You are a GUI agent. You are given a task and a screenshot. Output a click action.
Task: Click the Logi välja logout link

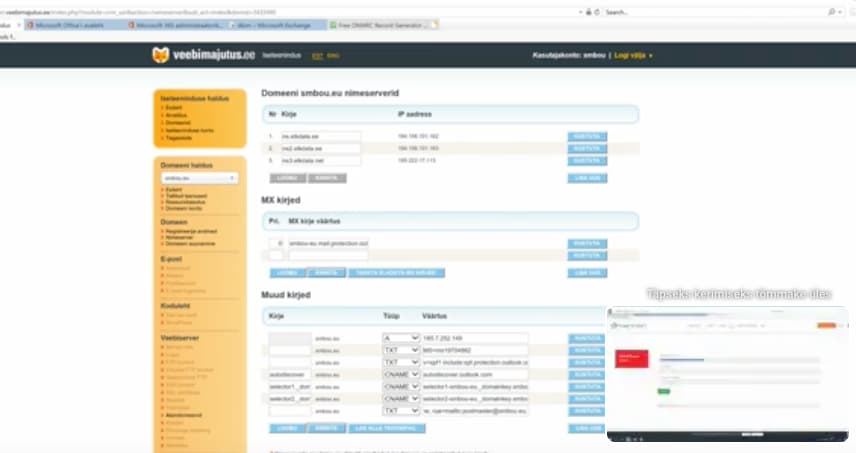631,55
